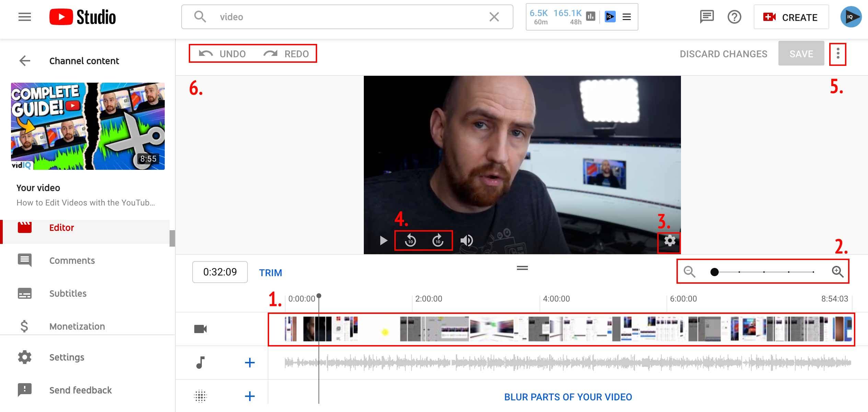Open the player settings gear
Viewport: 868px width, 412px height.
669,241
